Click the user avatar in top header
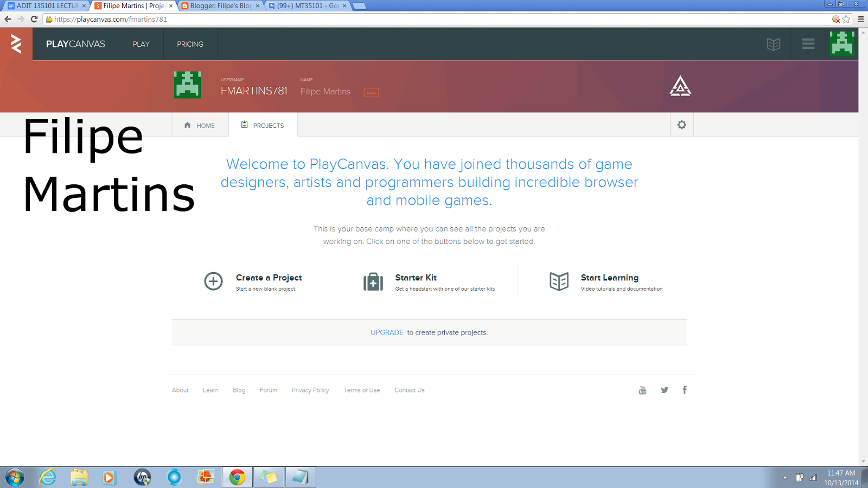Image resolution: width=868 pixels, height=488 pixels. 842,43
